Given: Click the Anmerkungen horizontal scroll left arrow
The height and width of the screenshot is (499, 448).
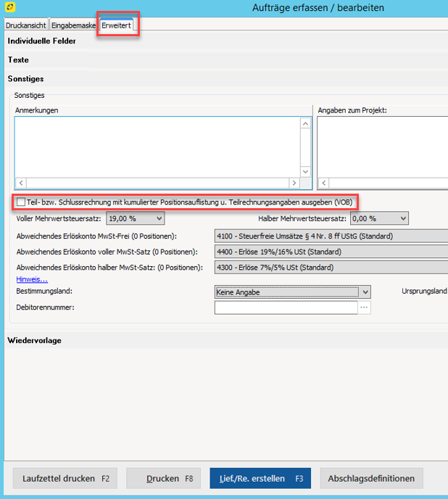Looking at the screenshot, I should click(21, 183).
